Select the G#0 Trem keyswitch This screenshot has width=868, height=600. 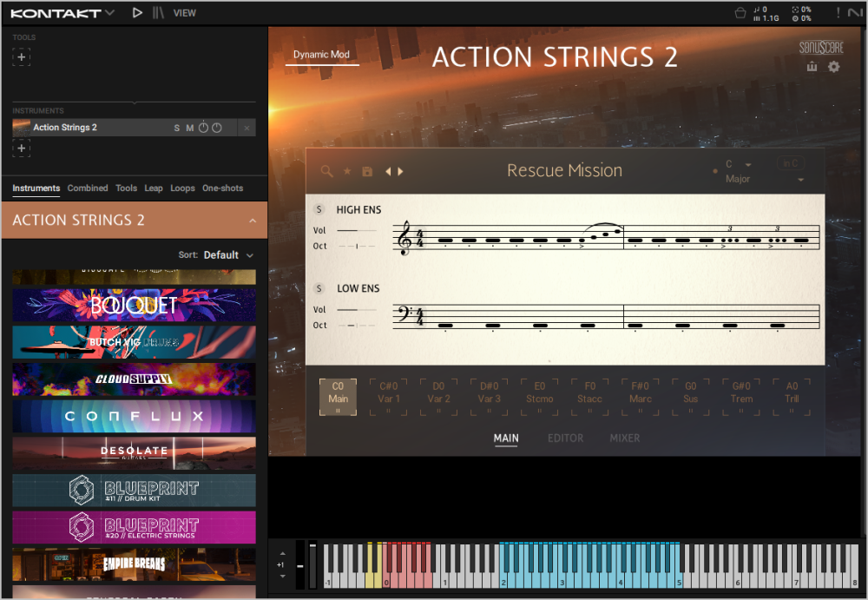click(x=741, y=397)
